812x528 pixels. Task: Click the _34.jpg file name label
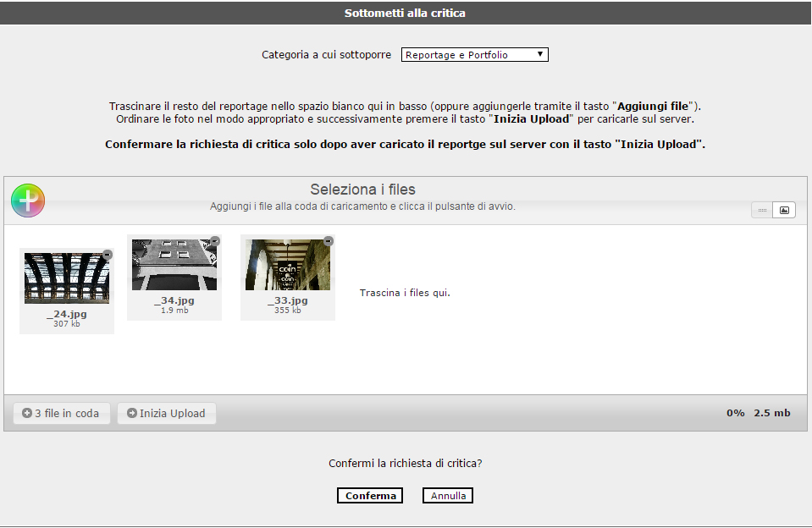pyautogui.click(x=174, y=300)
